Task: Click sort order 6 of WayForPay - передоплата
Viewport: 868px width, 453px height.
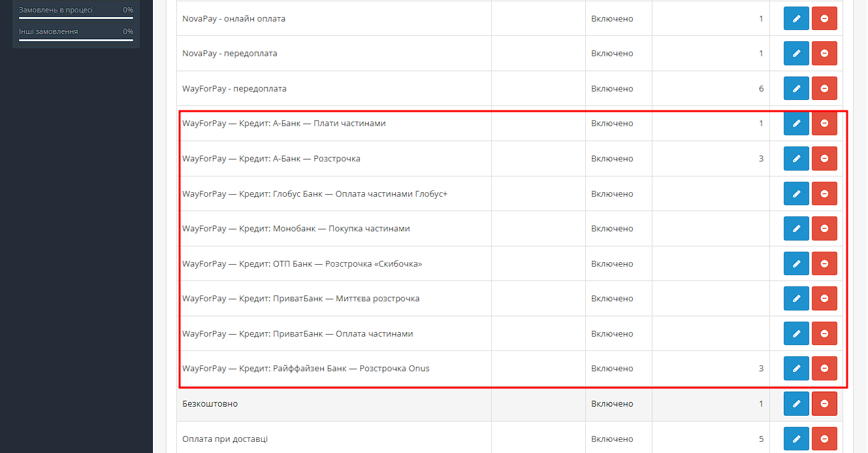Action: (761, 89)
